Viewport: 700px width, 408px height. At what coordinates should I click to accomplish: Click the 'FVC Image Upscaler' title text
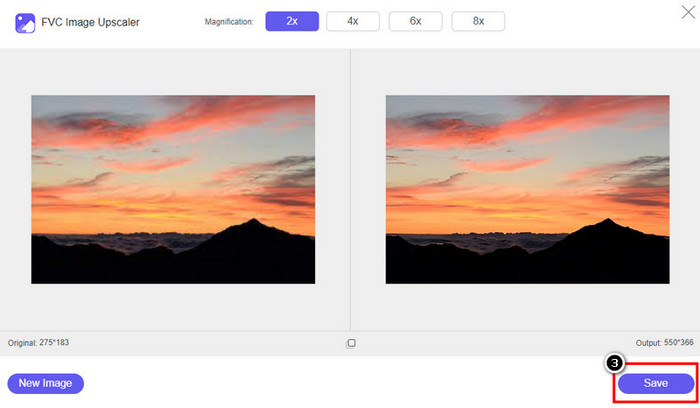91,22
